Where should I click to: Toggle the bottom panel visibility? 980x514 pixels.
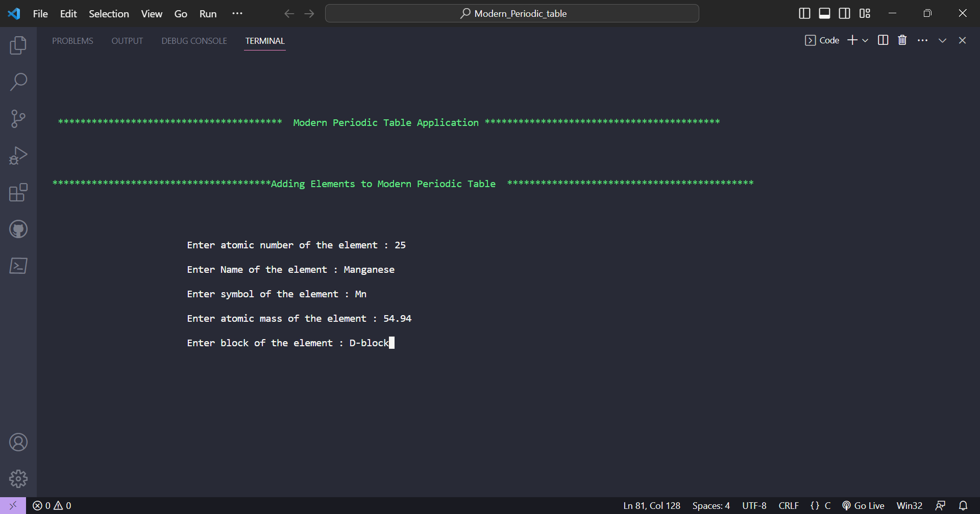(x=824, y=13)
